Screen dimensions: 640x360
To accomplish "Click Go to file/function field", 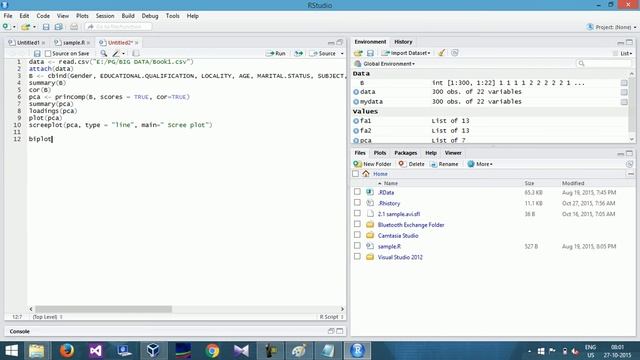I will pos(118,27).
